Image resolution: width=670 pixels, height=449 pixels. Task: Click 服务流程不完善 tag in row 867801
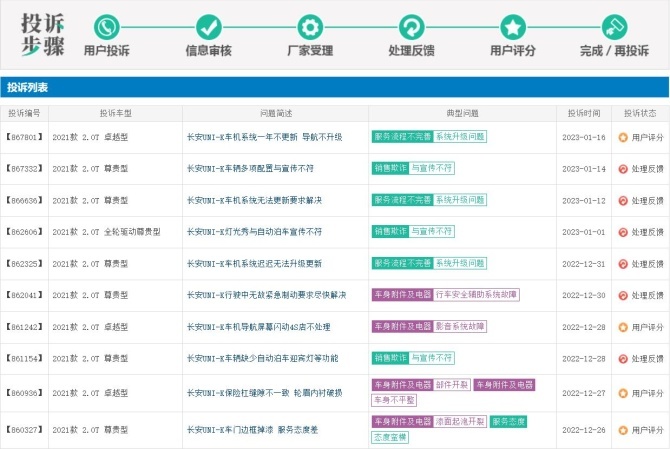click(403, 137)
